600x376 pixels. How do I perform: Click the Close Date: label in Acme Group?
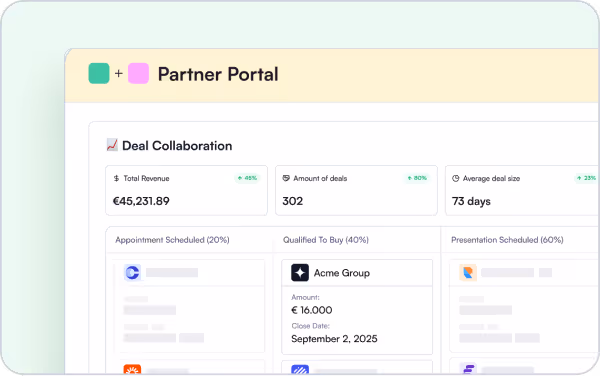(310, 326)
